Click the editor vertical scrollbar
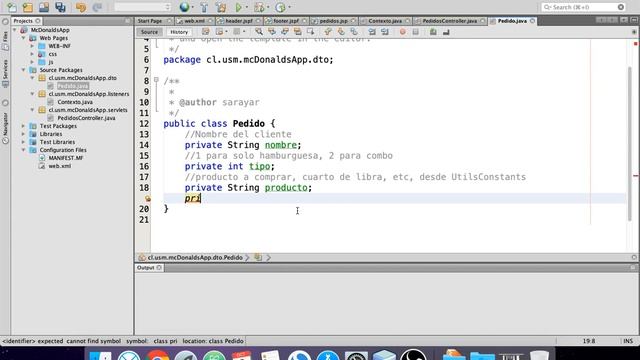This screenshot has height=360, width=640. click(630, 144)
